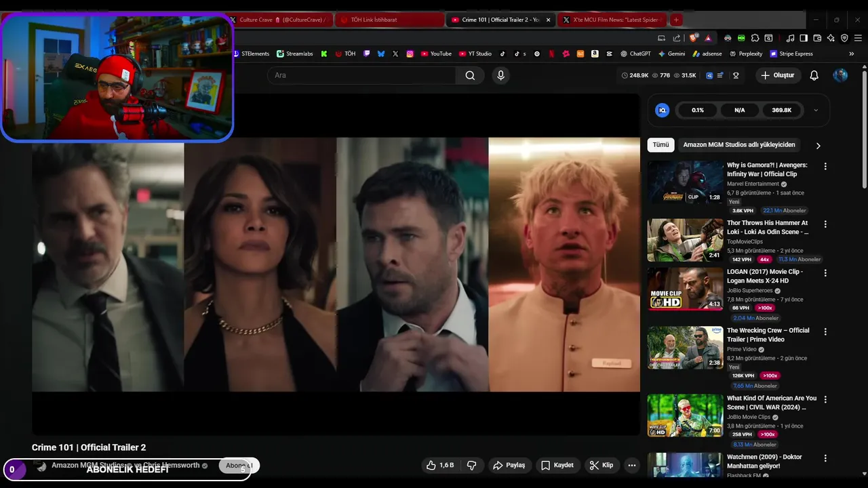Open options for Why is Gamora video

(825, 166)
